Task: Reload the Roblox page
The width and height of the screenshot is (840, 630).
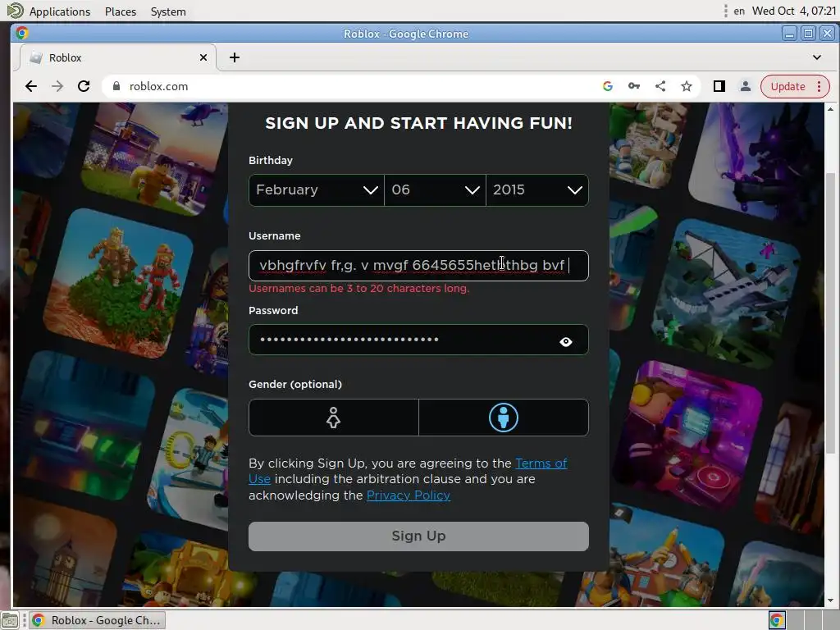Action: point(84,86)
